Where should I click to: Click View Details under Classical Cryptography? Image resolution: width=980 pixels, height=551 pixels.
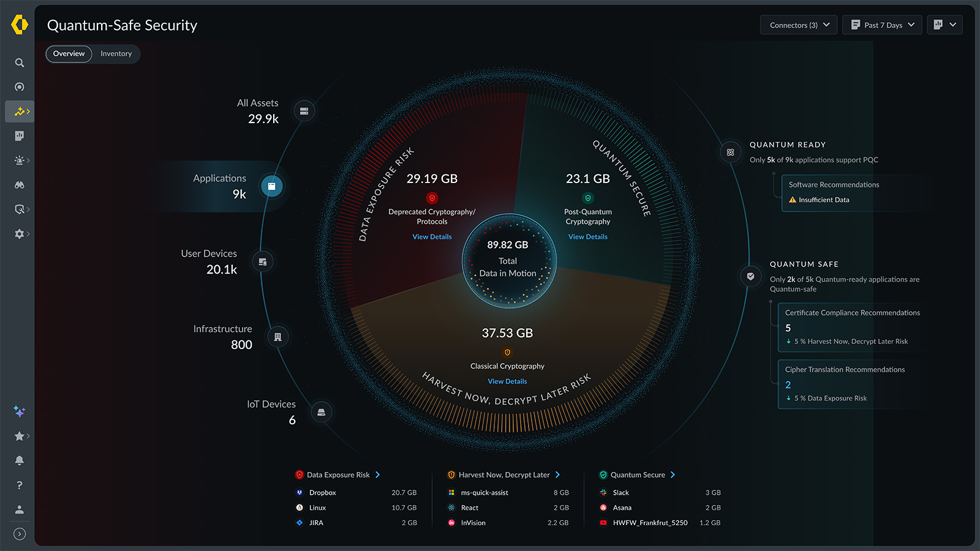click(507, 381)
